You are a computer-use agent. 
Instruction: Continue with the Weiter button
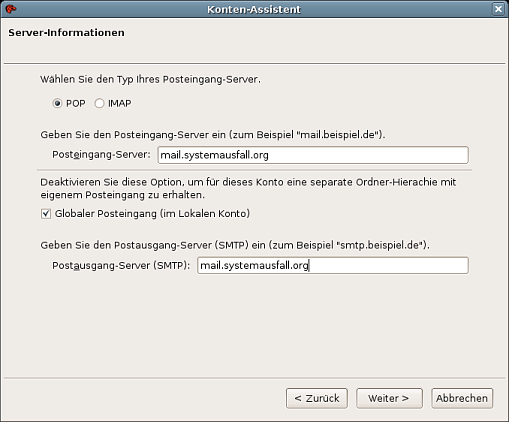pos(389,398)
